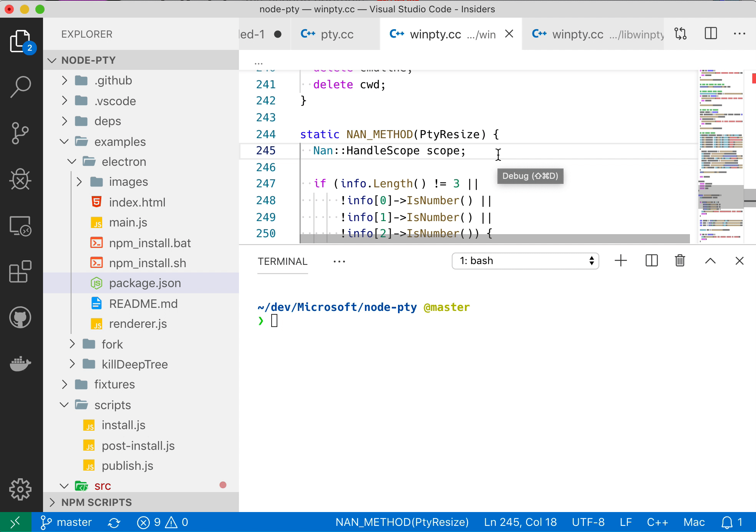Open the Source Control view
Screen dimensions: 756x532
tap(20, 133)
